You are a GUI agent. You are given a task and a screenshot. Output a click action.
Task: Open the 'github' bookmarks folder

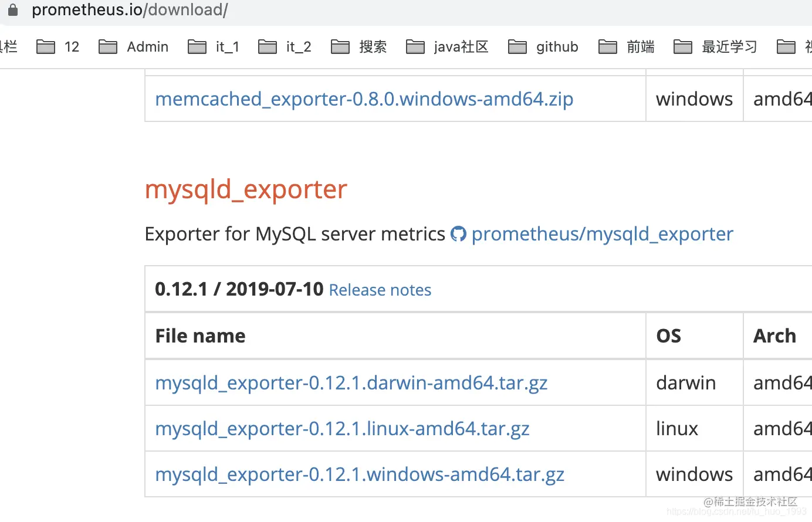pyautogui.click(x=543, y=47)
